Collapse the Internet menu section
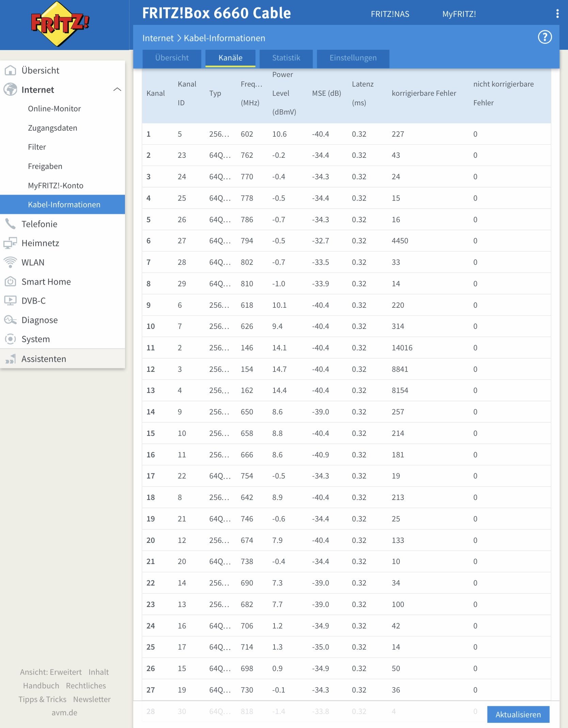568x728 pixels. [117, 90]
